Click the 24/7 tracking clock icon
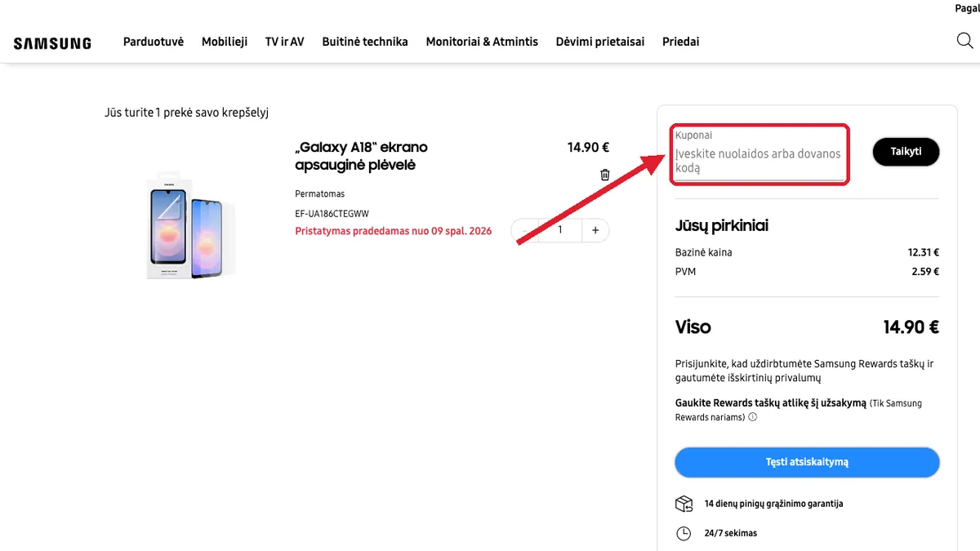 (x=684, y=533)
